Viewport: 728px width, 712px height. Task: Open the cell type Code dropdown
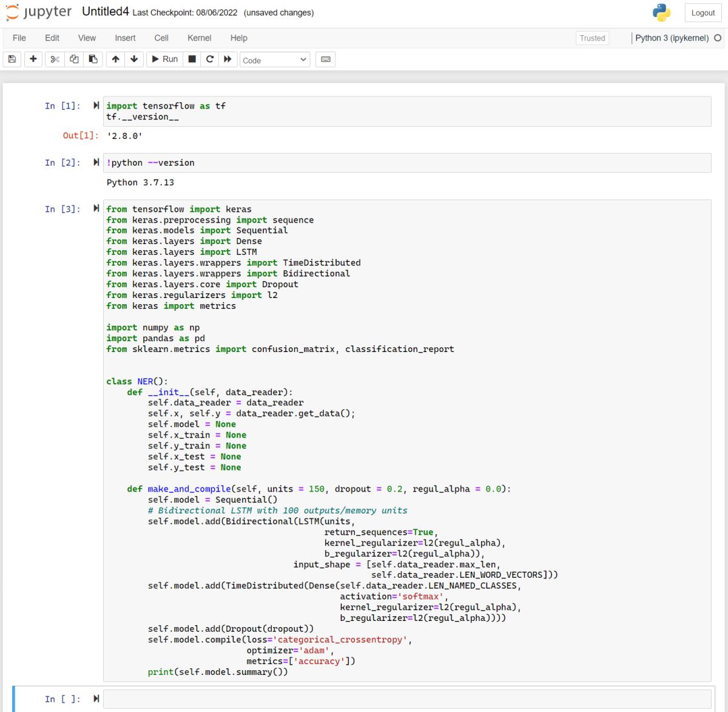click(275, 59)
